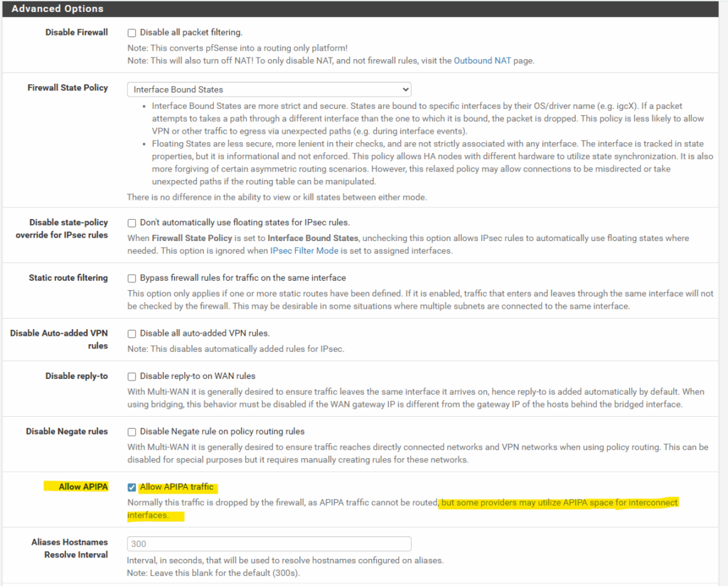Follow the IPsec Filter Mode link
Viewport: 728px width, 586px height.
[304, 250]
